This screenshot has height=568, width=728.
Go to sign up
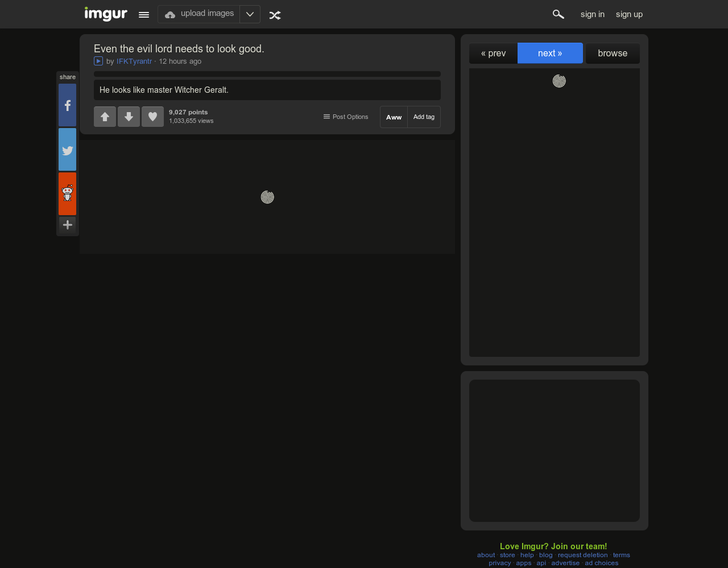[x=629, y=14]
